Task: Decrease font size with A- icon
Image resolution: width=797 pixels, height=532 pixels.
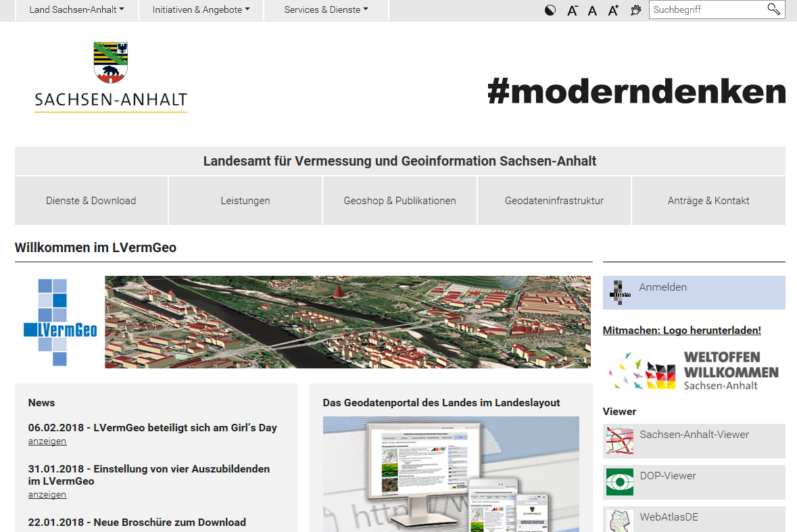Action: 573,10
